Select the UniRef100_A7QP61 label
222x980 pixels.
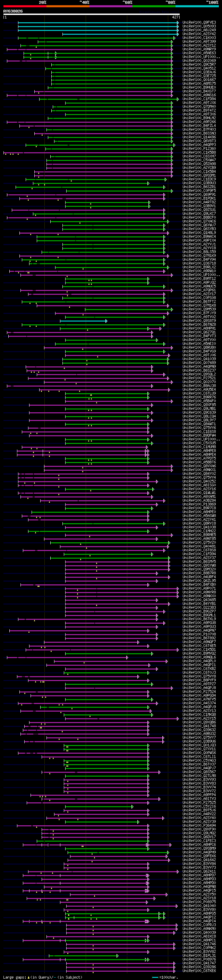point(199,290)
